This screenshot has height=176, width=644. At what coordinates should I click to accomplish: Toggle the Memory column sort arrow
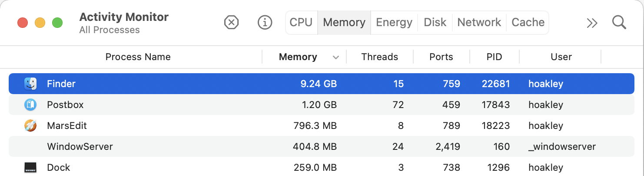click(x=335, y=57)
